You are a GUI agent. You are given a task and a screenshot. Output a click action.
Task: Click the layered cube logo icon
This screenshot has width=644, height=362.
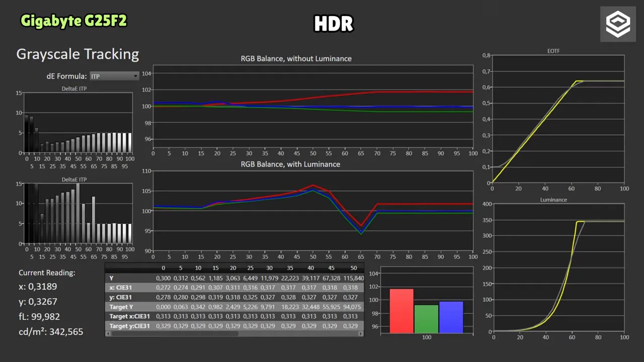tap(618, 24)
